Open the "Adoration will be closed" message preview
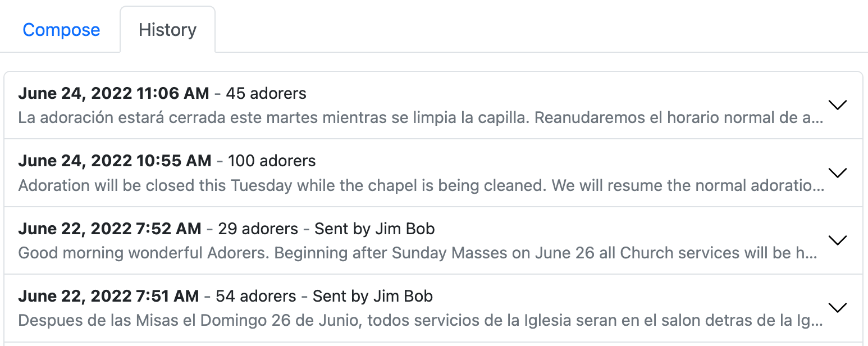Viewport: 868px width, 346px height. coord(421,186)
